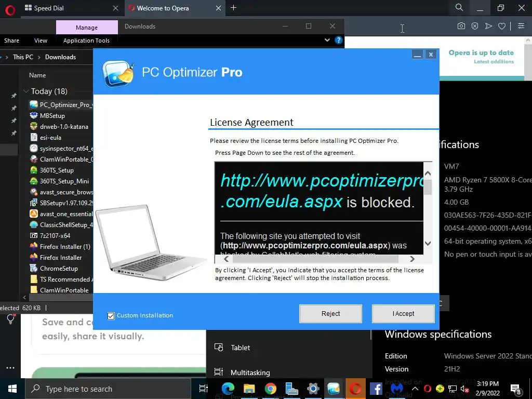Expand the File Explorer ribbon chevron
532x399 pixels.
click(x=327, y=40)
